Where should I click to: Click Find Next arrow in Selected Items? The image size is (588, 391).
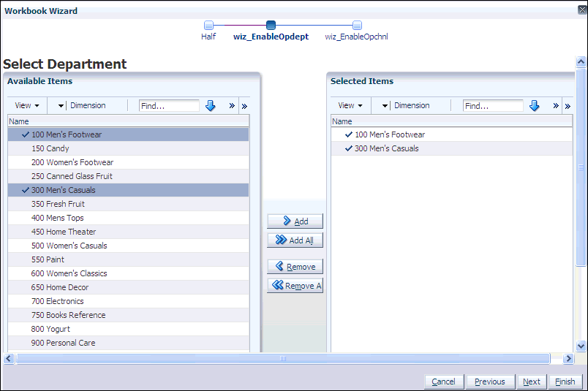(x=535, y=106)
